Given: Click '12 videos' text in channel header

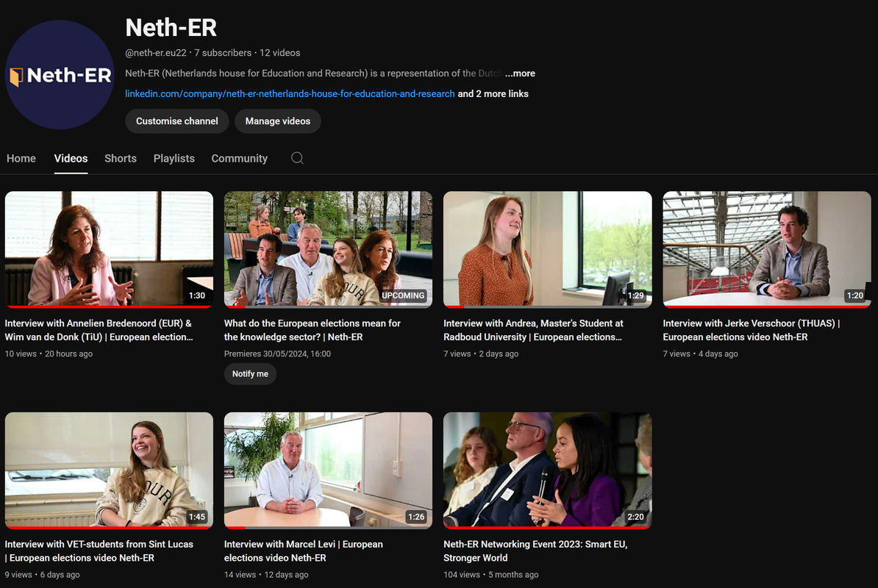Looking at the screenshot, I should point(280,53).
